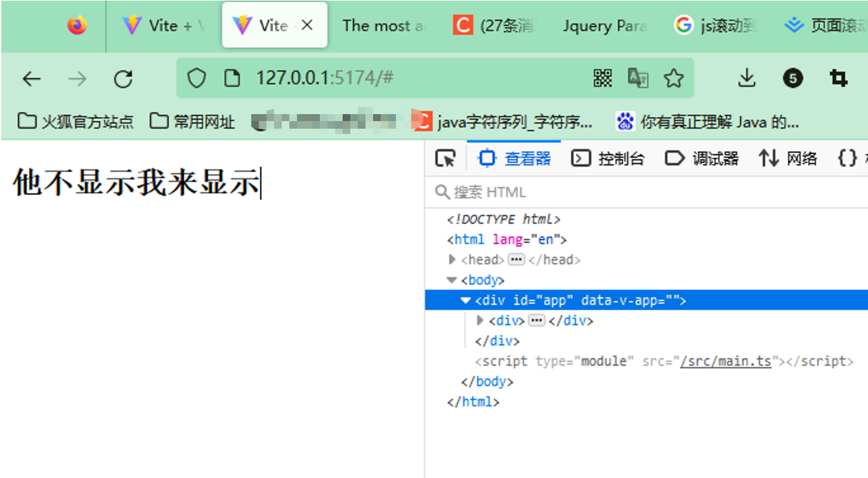Select the closing </div> tag line
Screen dimensions: 868x478
[497, 341]
